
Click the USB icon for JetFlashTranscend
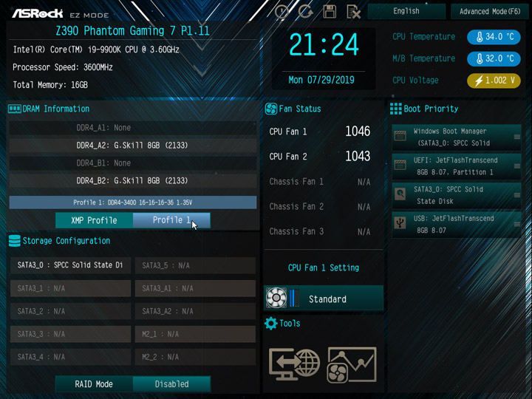(400, 223)
